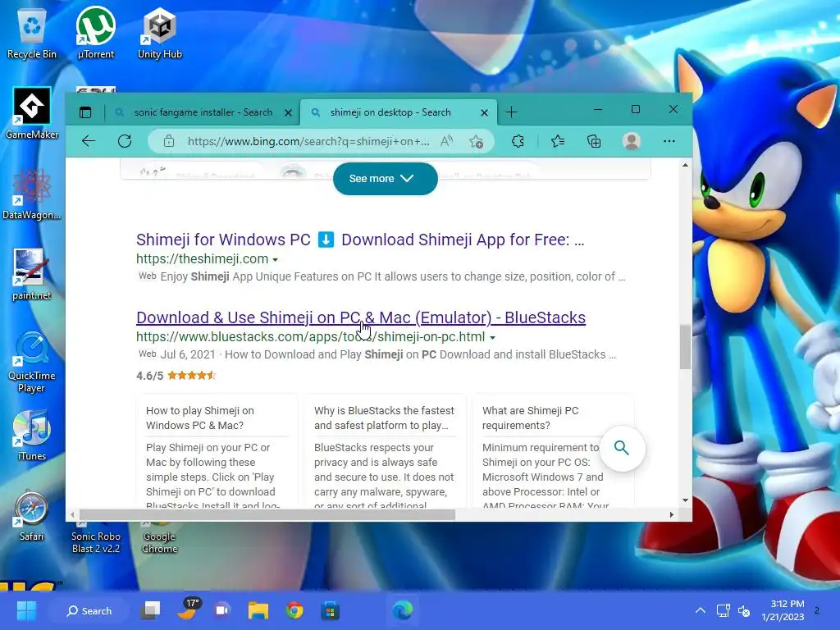
Task: Click the vertical scrollbar thumb
Action: 685,347
